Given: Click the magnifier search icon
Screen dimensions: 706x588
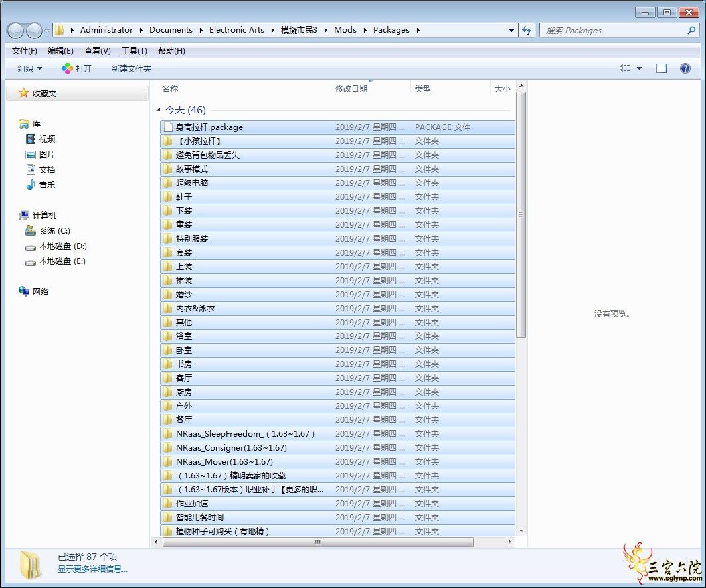Looking at the screenshot, I should click(691, 30).
